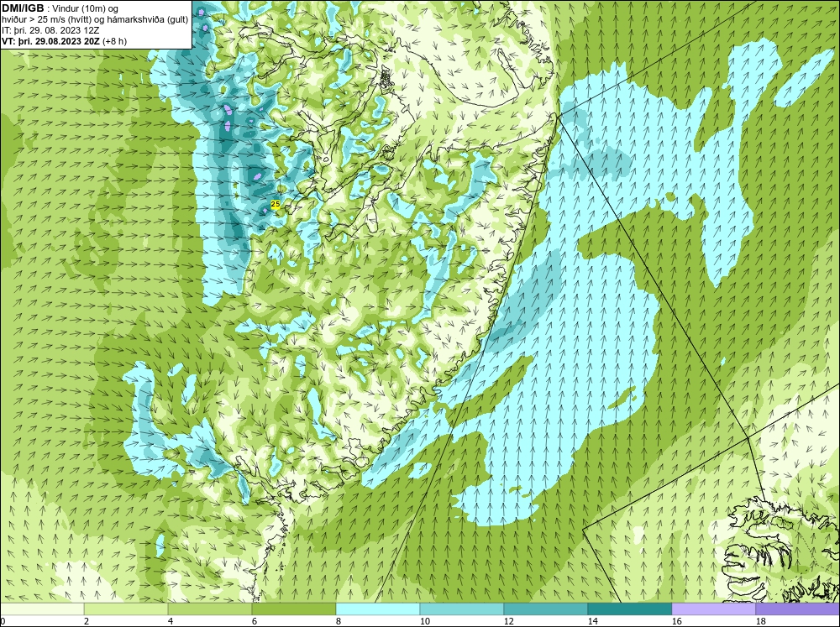The width and height of the screenshot is (840, 627).
Task: Click the 'hviður > 25 m/s' description line
Action: tap(95, 19)
